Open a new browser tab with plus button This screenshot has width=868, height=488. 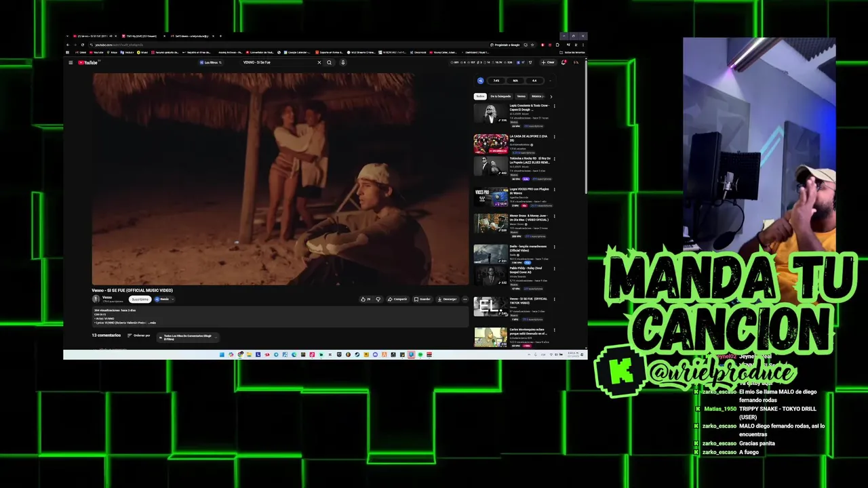(x=220, y=36)
